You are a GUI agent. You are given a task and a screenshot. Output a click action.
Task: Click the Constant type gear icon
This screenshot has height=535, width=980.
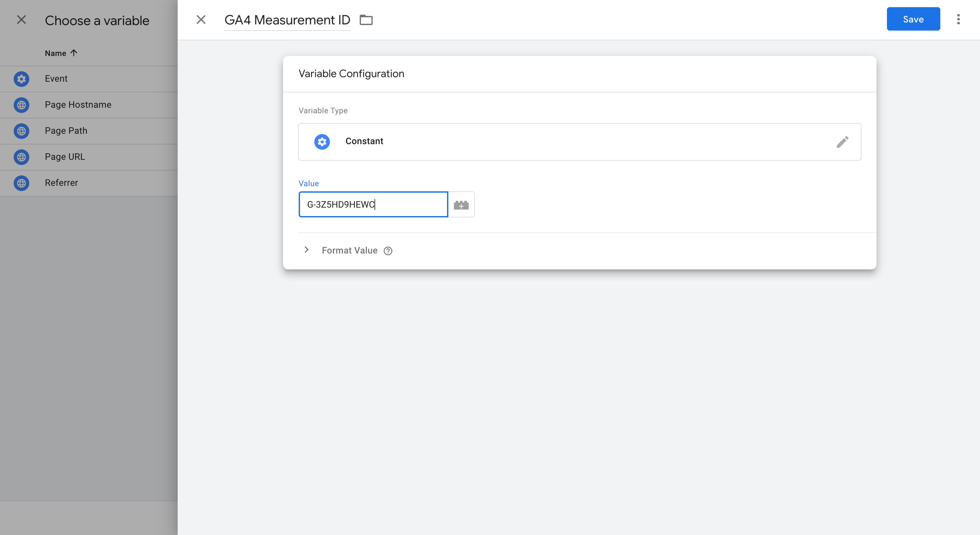[x=322, y=142]
